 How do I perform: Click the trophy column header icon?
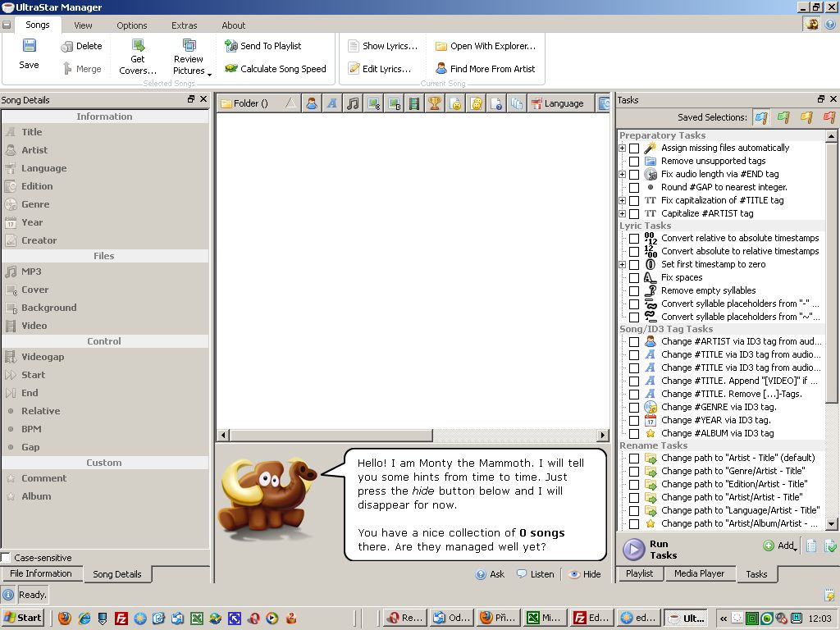pyautogui.click(x=435, y=103)
